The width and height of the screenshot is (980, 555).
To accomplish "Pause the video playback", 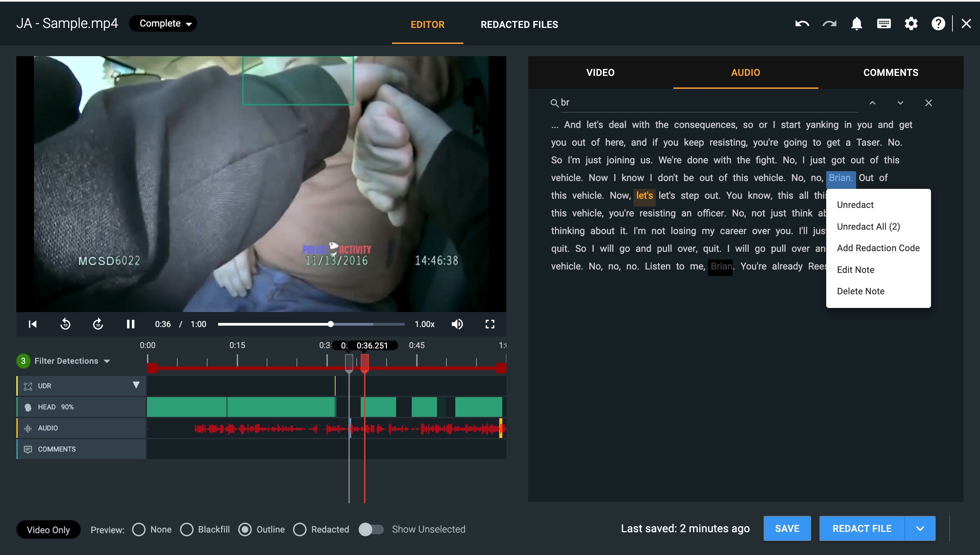I will (x=130, y=324).
